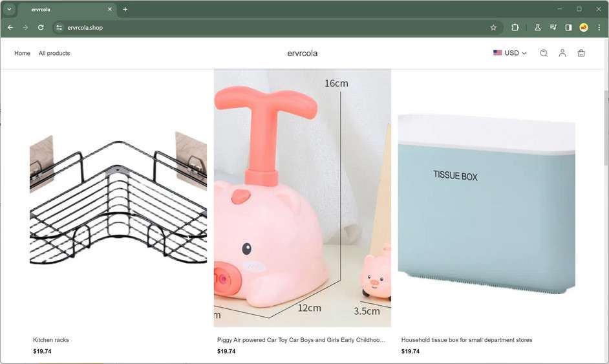
Task: Reload the ervrcola.shop page
Action: click(41, 28)
